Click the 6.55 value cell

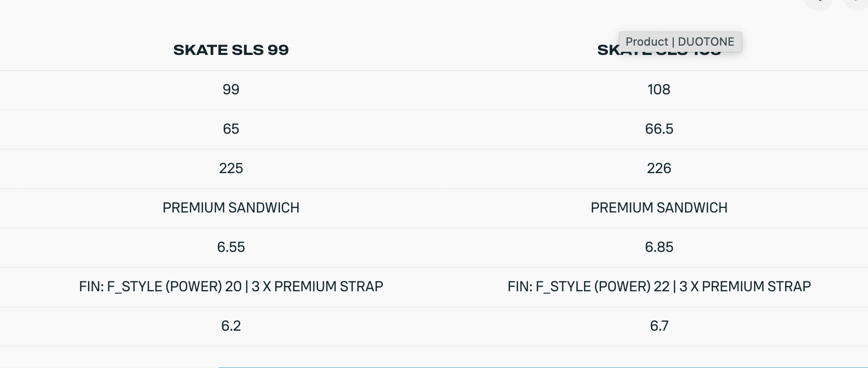point(231,247)
